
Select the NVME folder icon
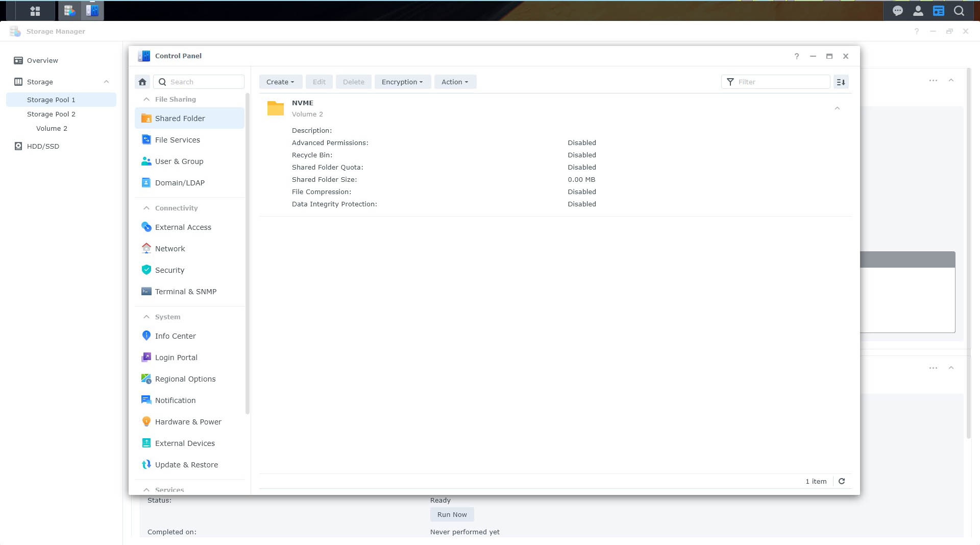point(276,108)
